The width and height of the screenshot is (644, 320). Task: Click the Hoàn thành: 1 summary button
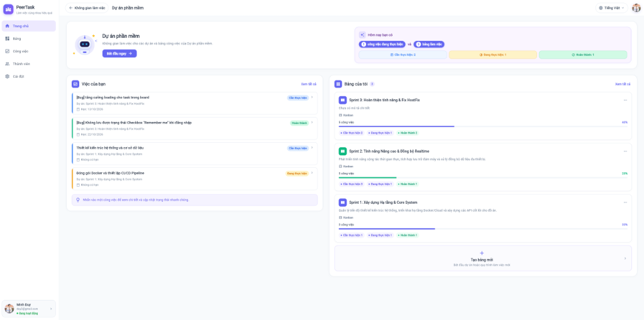coord(583,55)
